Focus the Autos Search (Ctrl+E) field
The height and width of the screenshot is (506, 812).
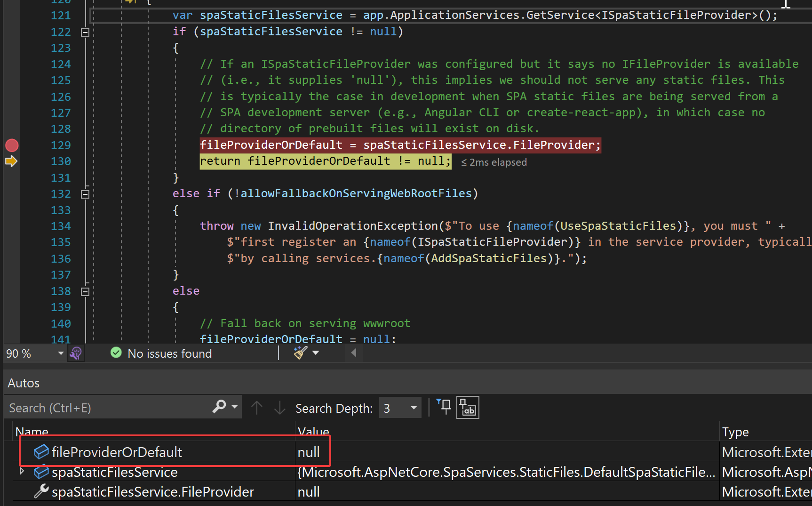[108, 408]
